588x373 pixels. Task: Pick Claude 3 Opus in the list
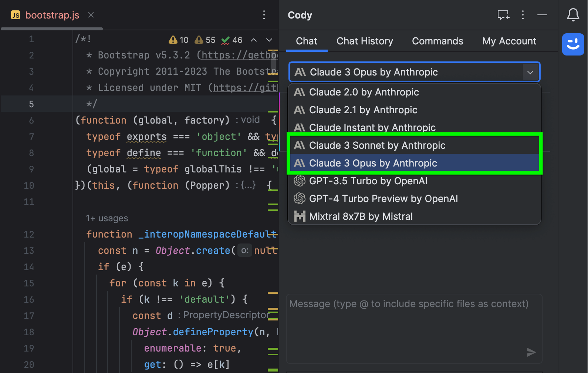(x=414, y=163)
